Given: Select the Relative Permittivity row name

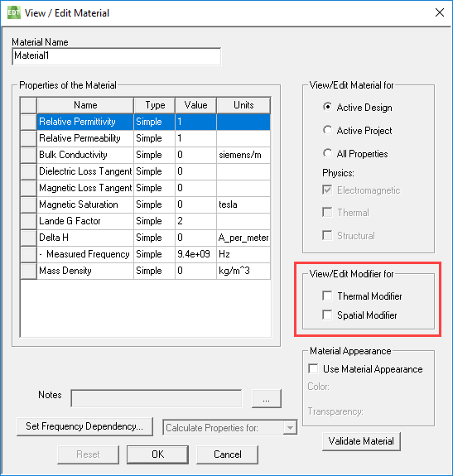Looking at the screenshot, I should click(85, 122).
